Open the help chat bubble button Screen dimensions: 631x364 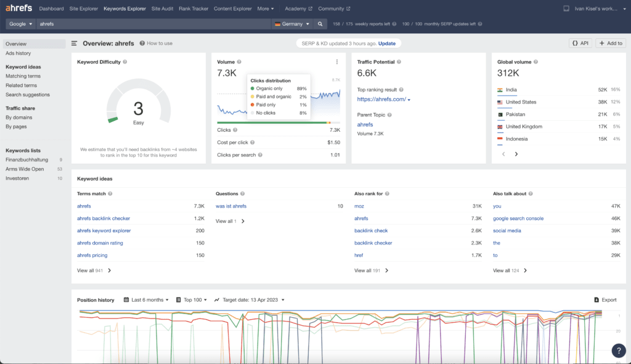tap(618, 350)
